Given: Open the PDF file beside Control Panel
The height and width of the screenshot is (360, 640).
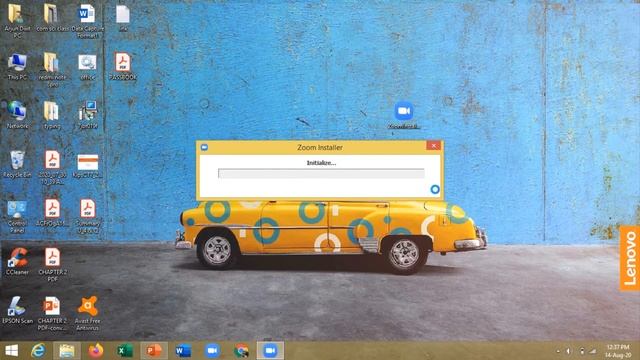Looking at the screenshot, I should [x=52, y=212].
